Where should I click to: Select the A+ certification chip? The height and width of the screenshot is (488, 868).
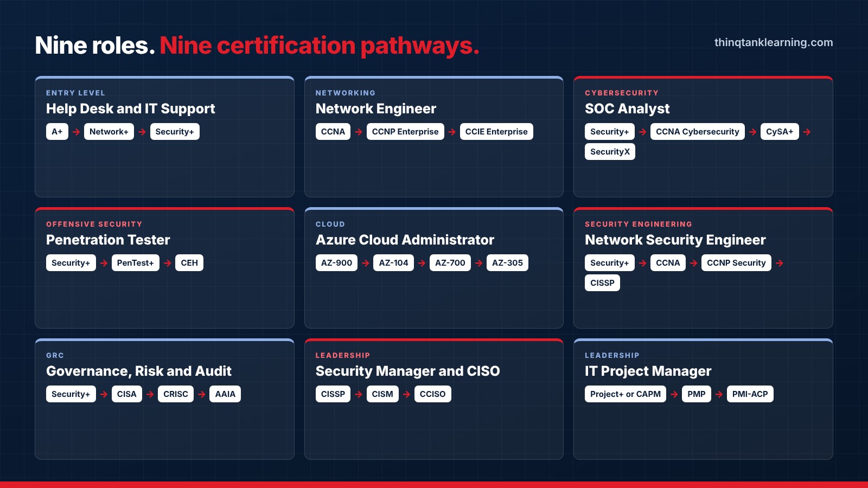click(57, 132)
